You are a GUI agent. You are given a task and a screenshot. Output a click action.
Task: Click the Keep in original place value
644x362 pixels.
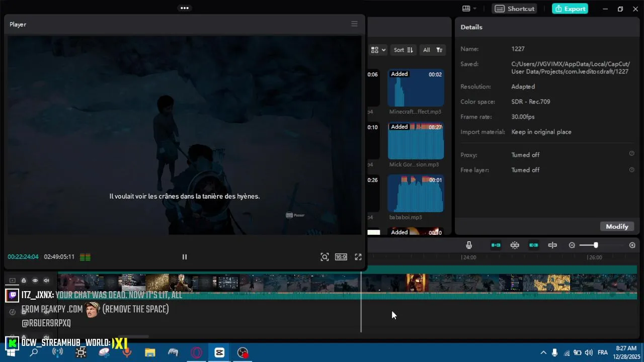541,132
